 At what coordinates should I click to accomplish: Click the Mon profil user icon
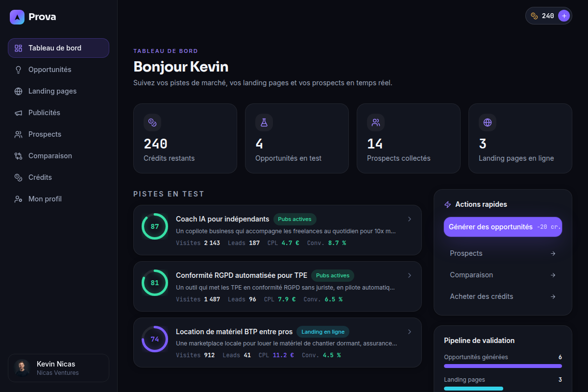[19, 199]
